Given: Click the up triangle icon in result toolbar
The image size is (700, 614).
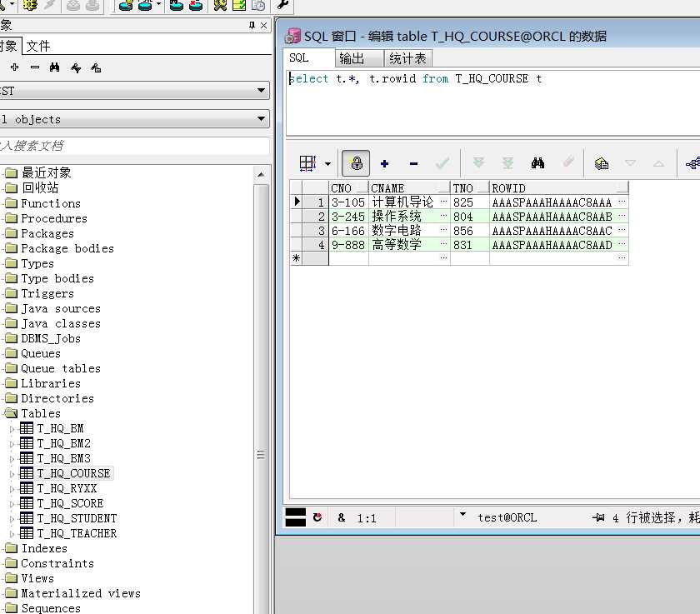Looking at the screenshot, I should [658, 163].
